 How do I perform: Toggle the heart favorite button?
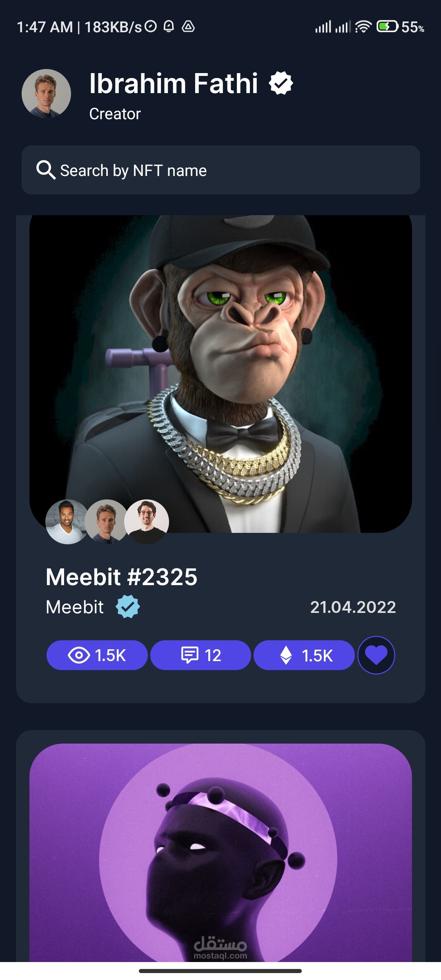[x=376, y=655]
